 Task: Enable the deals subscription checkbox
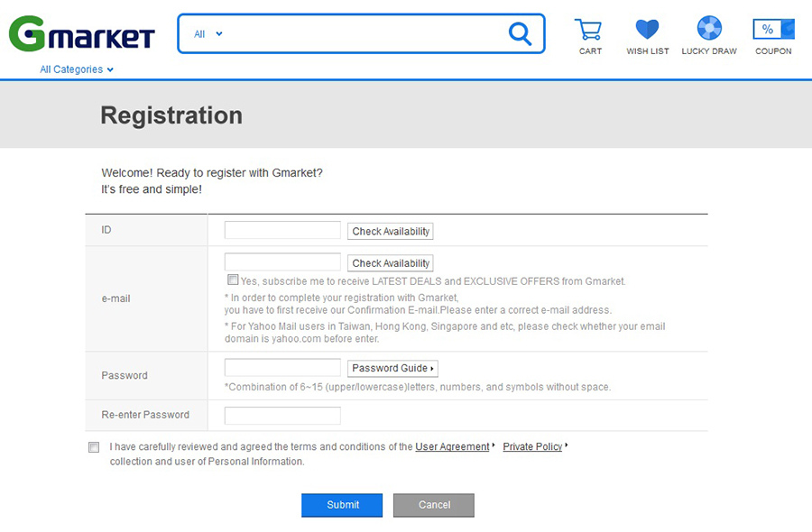[x=233, y=280]
